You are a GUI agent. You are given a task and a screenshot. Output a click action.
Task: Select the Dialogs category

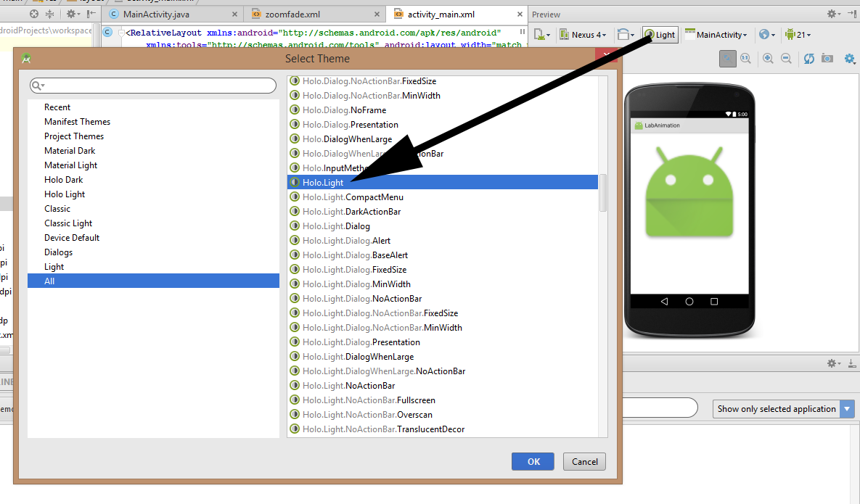(153, 252)
